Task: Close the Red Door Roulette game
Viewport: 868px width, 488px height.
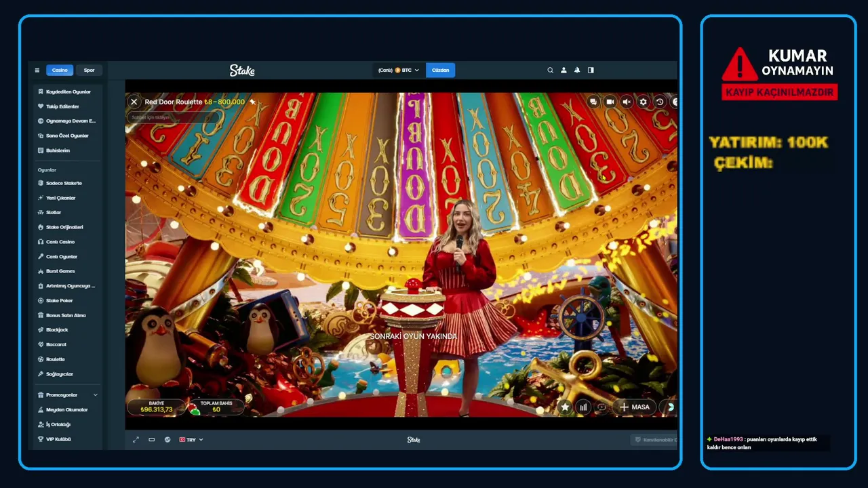Action: pyautogui.click(x=134, y=102)
